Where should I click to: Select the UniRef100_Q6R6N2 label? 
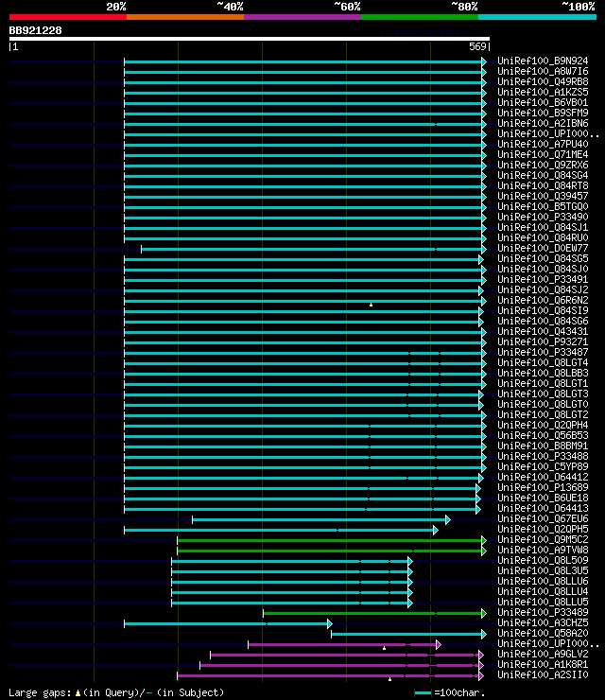point(543,300)
